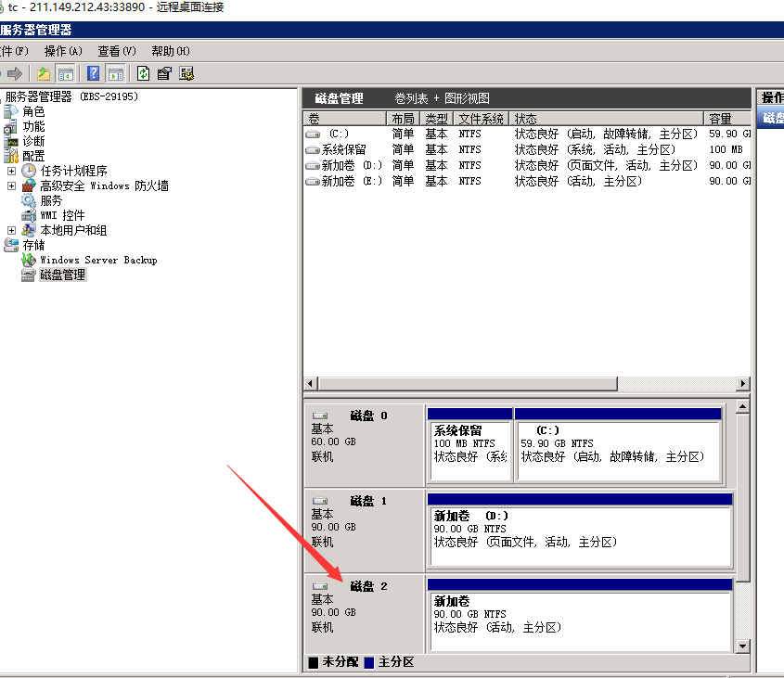
Task: Toggle the show/hide action pane button
Action: click(116, 73)
